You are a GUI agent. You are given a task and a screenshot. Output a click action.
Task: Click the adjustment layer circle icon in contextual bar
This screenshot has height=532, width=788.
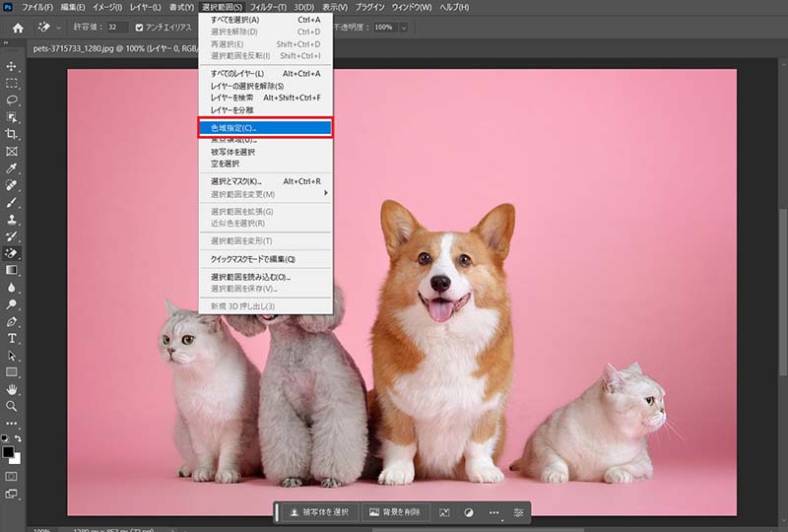tap(469, 512)
